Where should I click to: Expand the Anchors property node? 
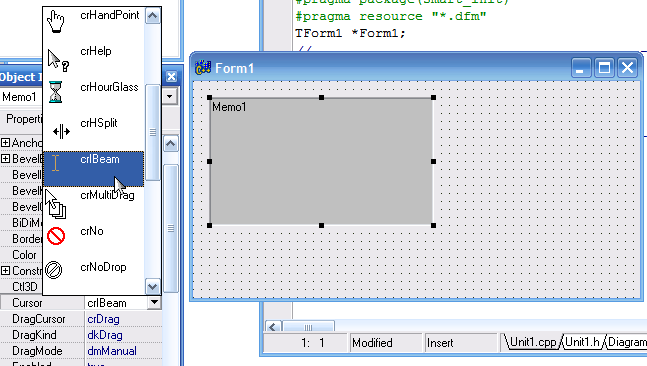[x=5, y=143]
